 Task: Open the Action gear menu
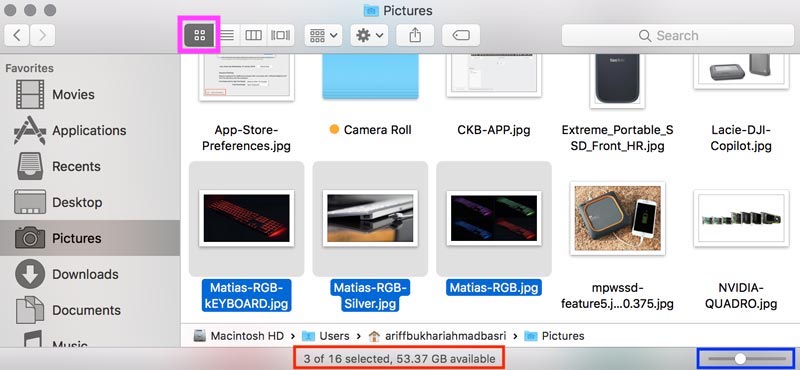coord(369,35)
